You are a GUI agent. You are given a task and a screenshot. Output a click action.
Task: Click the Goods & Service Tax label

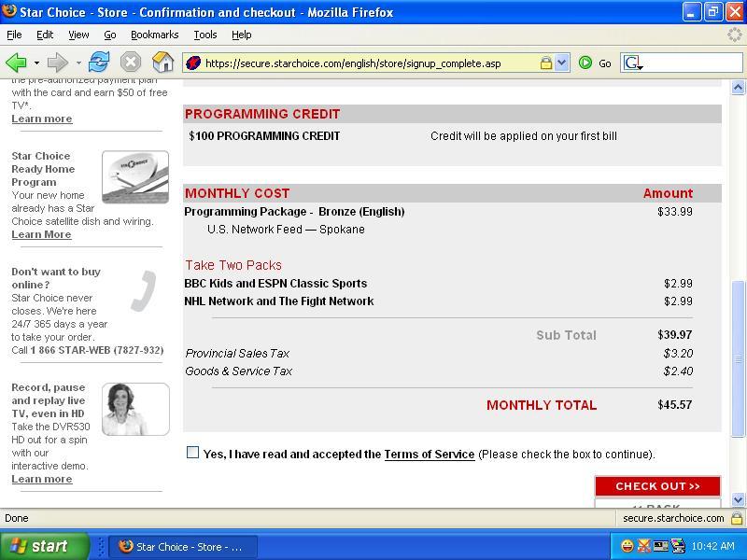tap(239, 371)
